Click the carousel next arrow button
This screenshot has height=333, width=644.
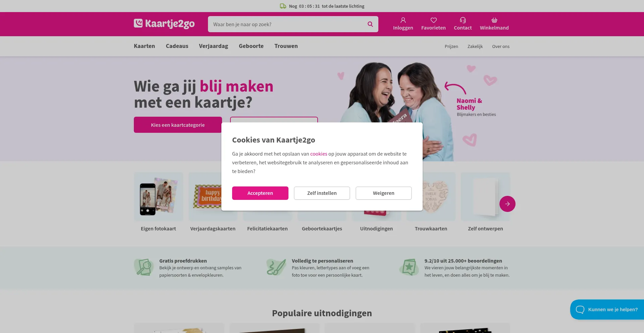(x=507, y=204)
